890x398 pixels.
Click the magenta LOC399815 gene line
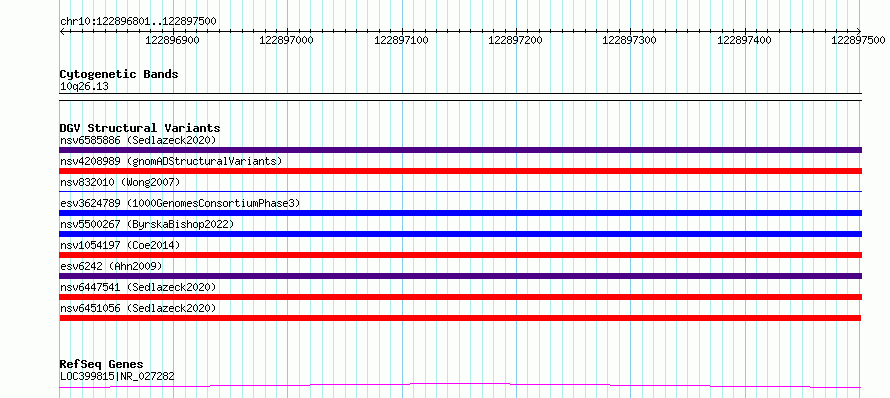coord(460,386)
